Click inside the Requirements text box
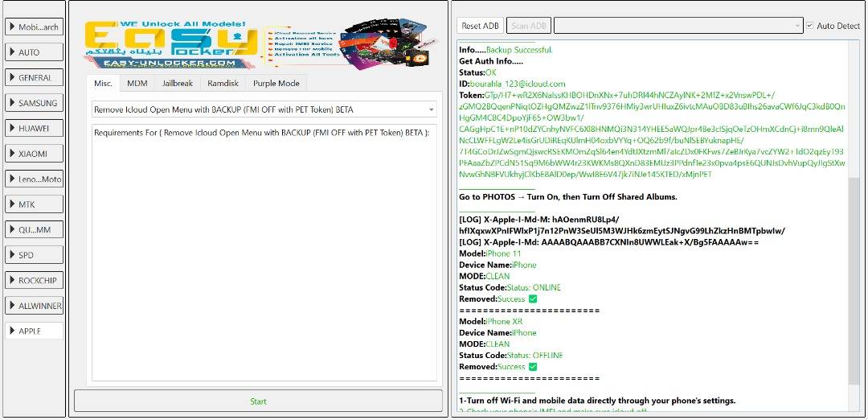868x420 pixels. tap(264, 253)
